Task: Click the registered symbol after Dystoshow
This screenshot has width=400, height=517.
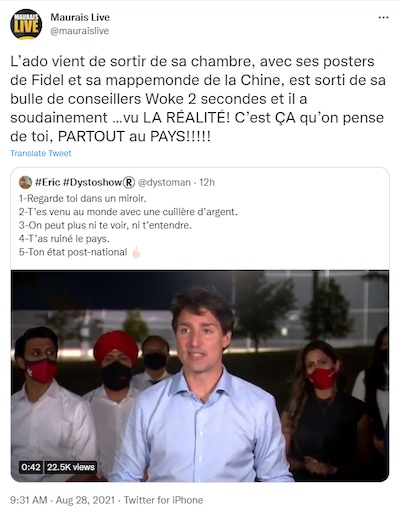Action: click(129, 182)
